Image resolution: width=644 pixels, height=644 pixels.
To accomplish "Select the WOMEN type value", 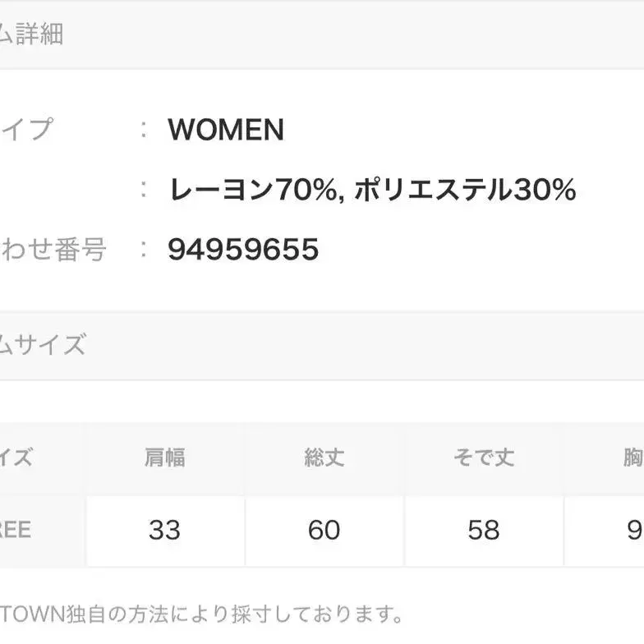I will (x=226, y=130).
